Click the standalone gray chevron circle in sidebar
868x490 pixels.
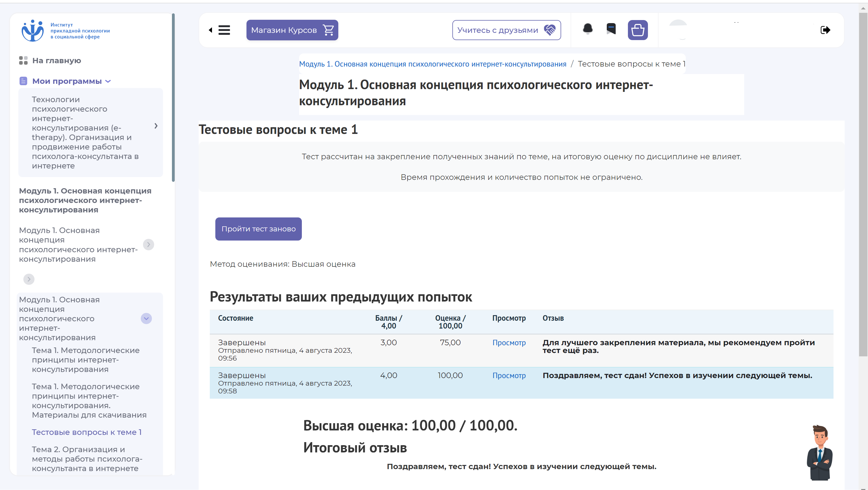point(29,279)
